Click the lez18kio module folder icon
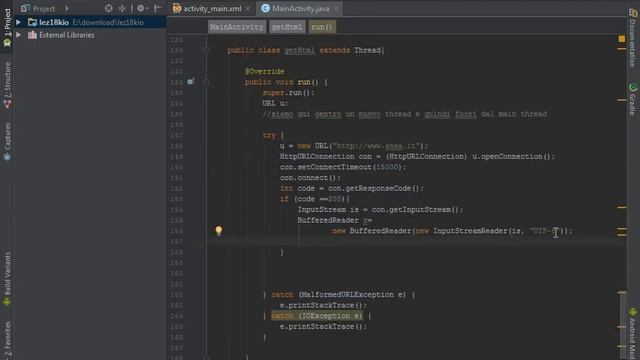 click(32, 22)
